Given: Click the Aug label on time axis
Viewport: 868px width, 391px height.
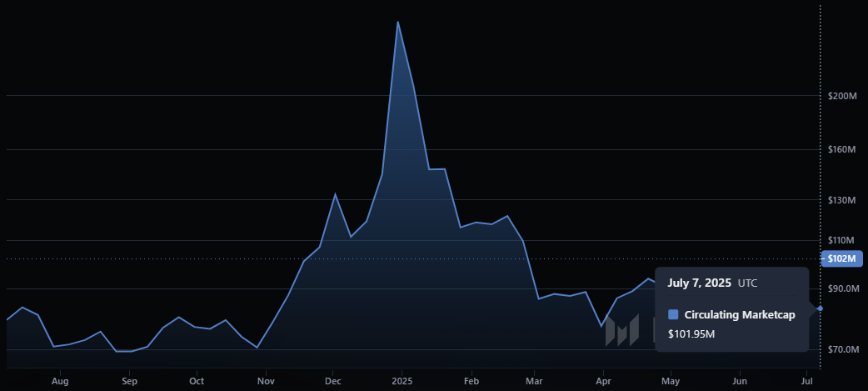Looking at the screenshot, I should pyautogui.click(x=60, y=381).
